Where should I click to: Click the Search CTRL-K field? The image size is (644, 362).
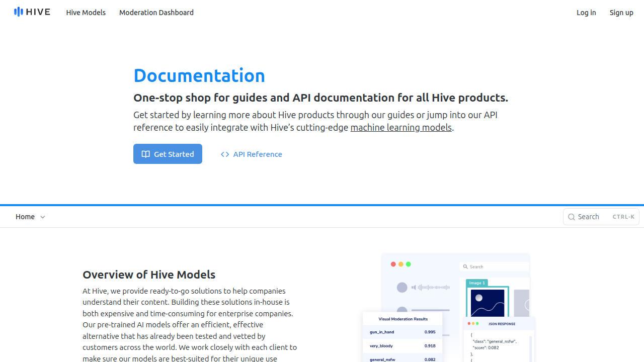pos(601,217)
